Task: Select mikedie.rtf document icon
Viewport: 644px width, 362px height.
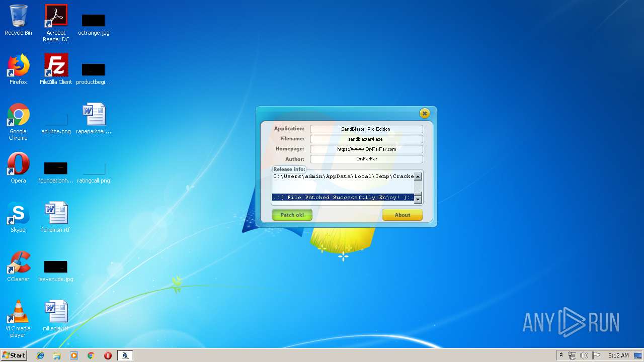Action: click(x=56, y=316)
